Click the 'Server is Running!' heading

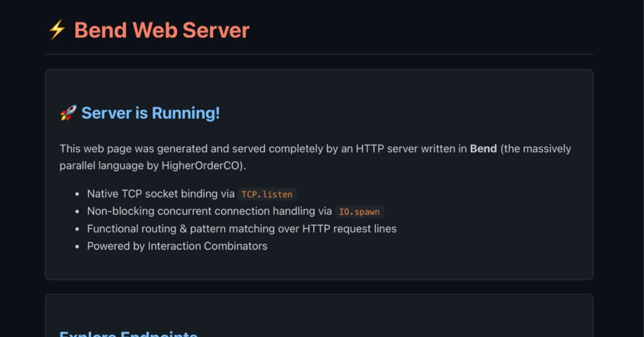pos(150,113)
